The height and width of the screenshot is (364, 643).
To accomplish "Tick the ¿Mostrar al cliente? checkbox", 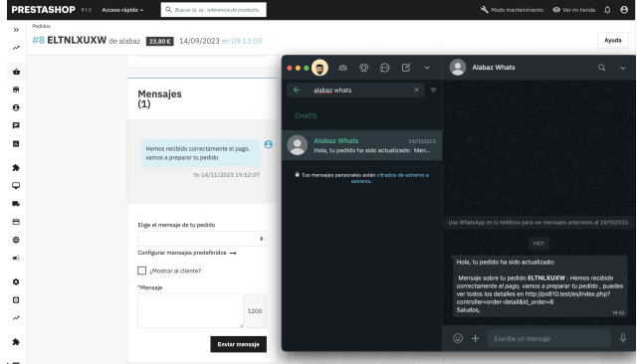I will click(x=142, y=271).
